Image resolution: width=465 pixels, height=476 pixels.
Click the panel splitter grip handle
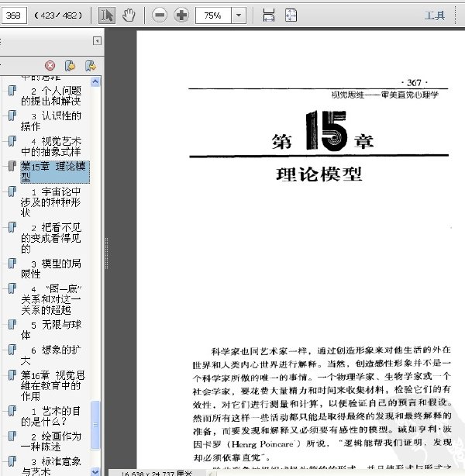(106, 254)
